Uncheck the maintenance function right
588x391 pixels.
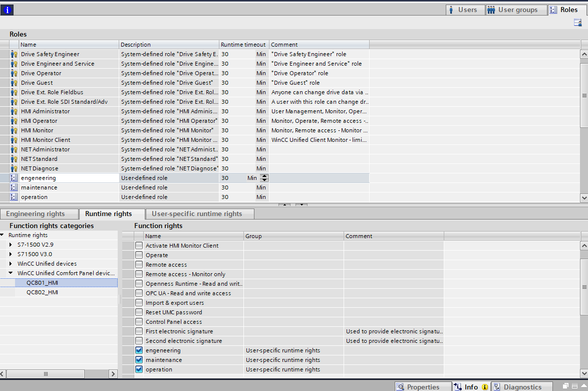[139, 360]
